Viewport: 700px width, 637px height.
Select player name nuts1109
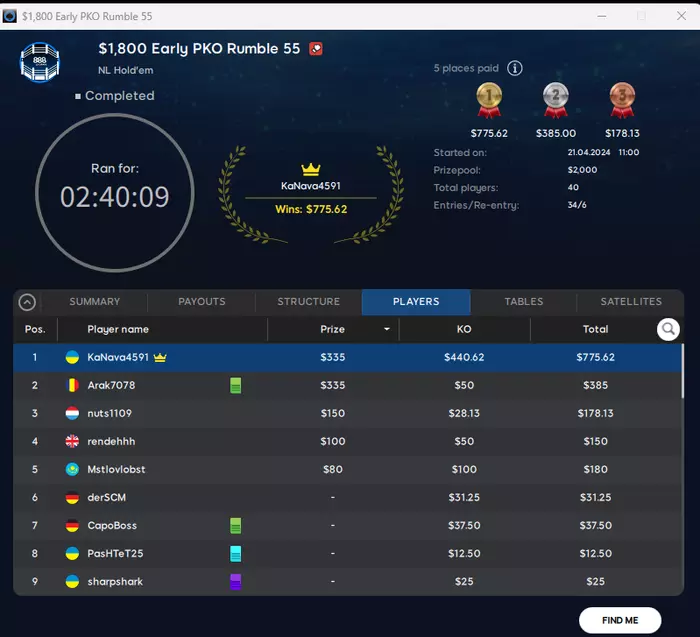(x=109, y=413)
